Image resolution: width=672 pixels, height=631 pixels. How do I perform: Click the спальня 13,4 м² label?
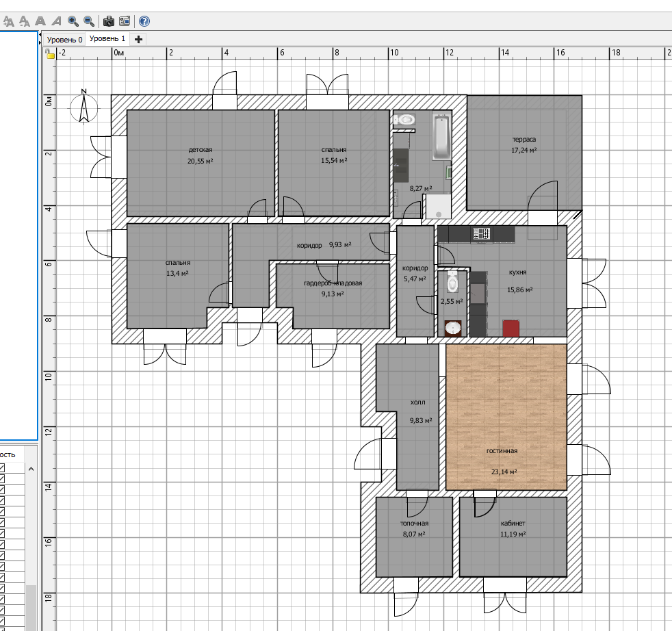(x=178, y=268)
